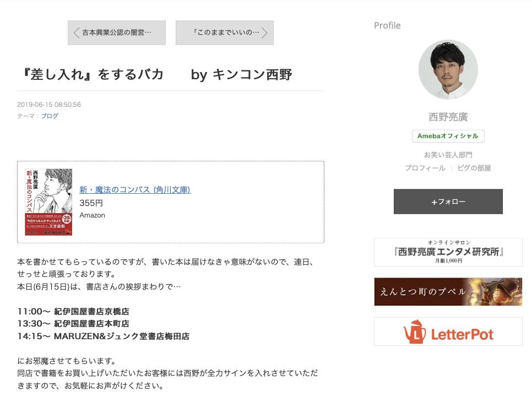Open the LetterPot banner

point(448,332)
